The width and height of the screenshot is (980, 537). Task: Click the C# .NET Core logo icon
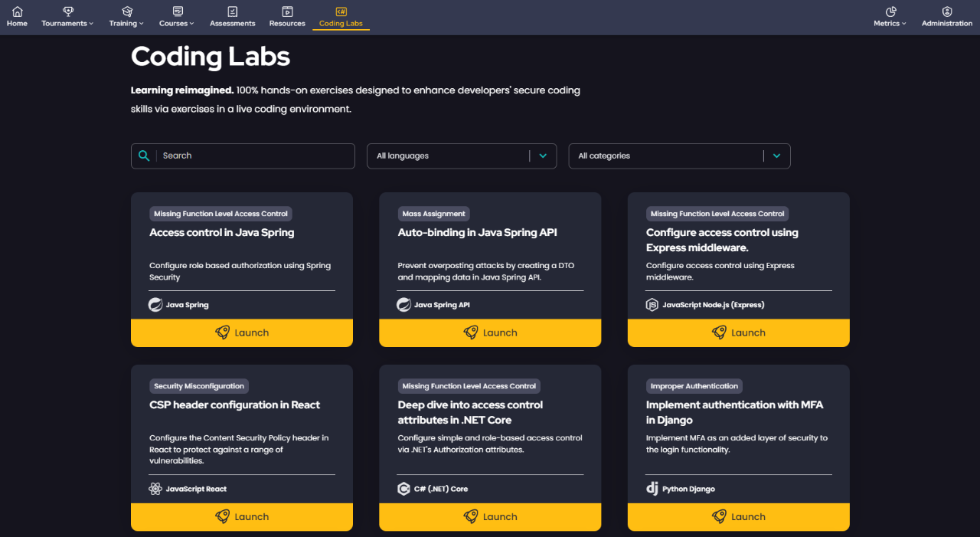(x=404, y=489)
